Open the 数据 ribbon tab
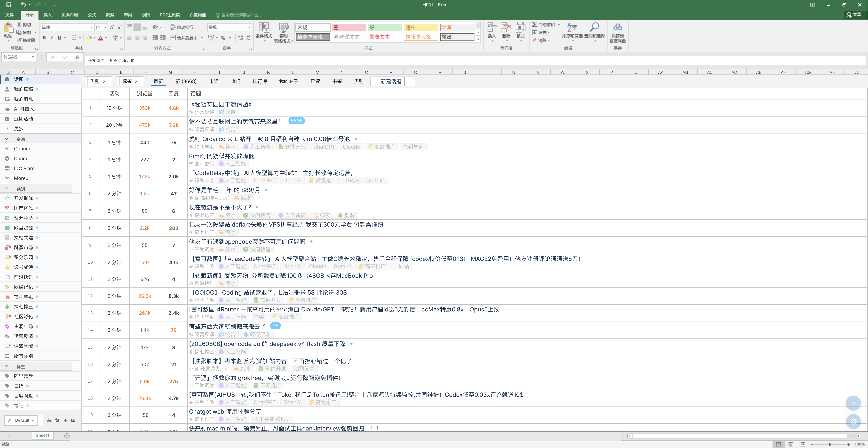This screenshot has height=448, width=868. 110,15
